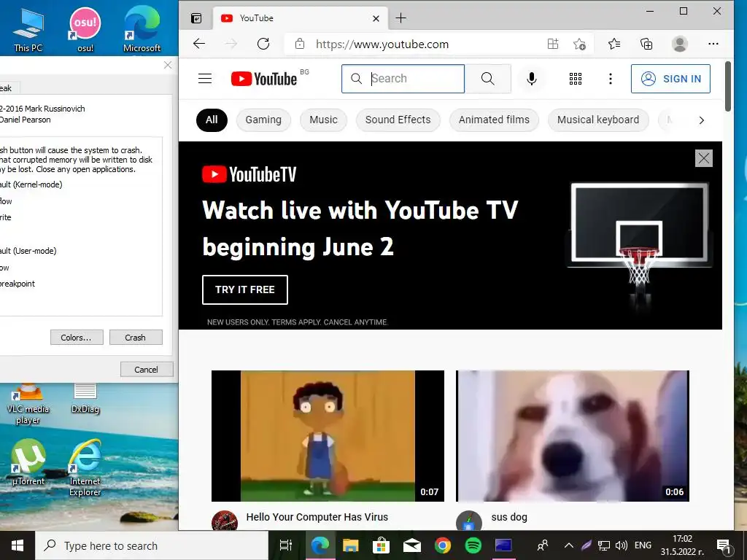
Task: Open Edge apps available icon in address bar
Action: (553, 44)
